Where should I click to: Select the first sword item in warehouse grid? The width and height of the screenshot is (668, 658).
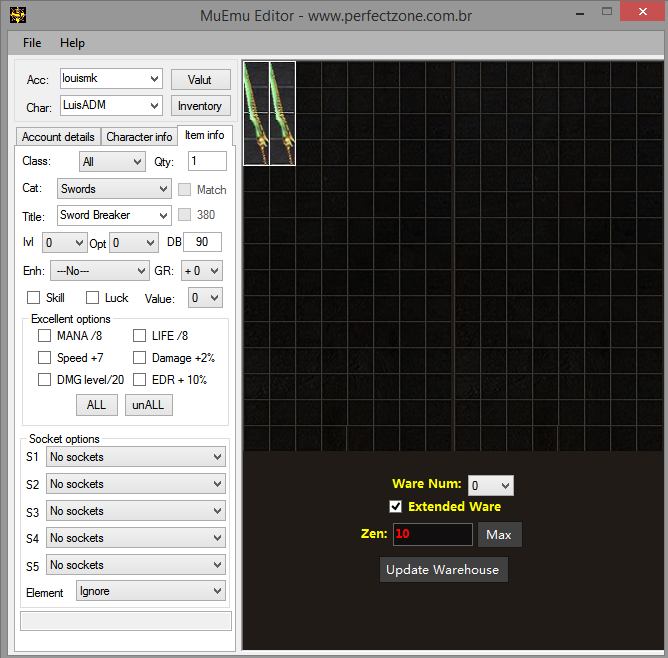pos(256,113)
